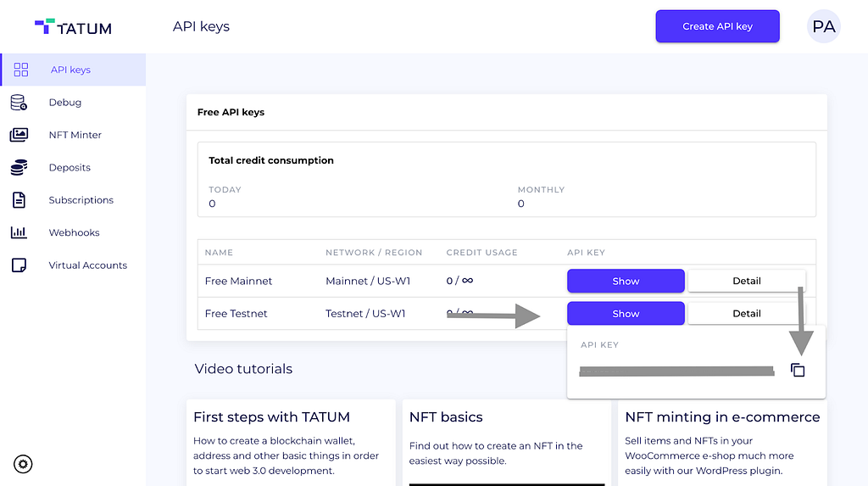Click the Create API key button
Image resolution: width=868 pixels, height=486 pixels.
[x=717, y=26]
